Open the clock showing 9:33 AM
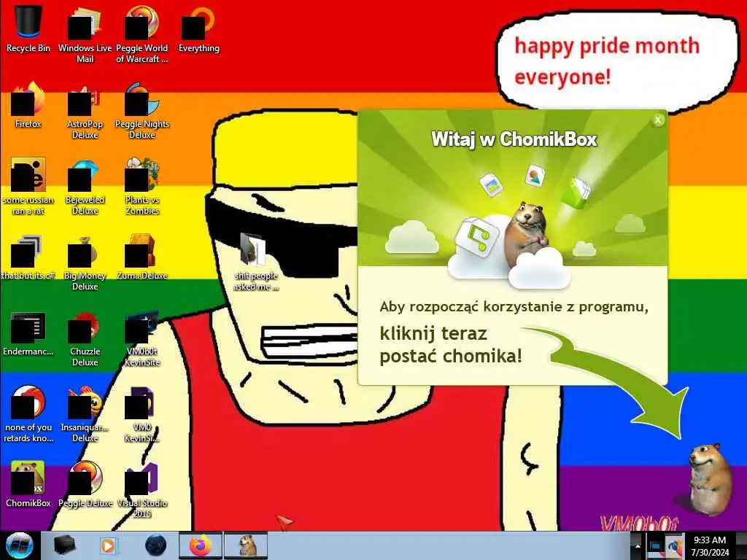The height and width of the screenshot is (560, 747). tap(710, 545)
